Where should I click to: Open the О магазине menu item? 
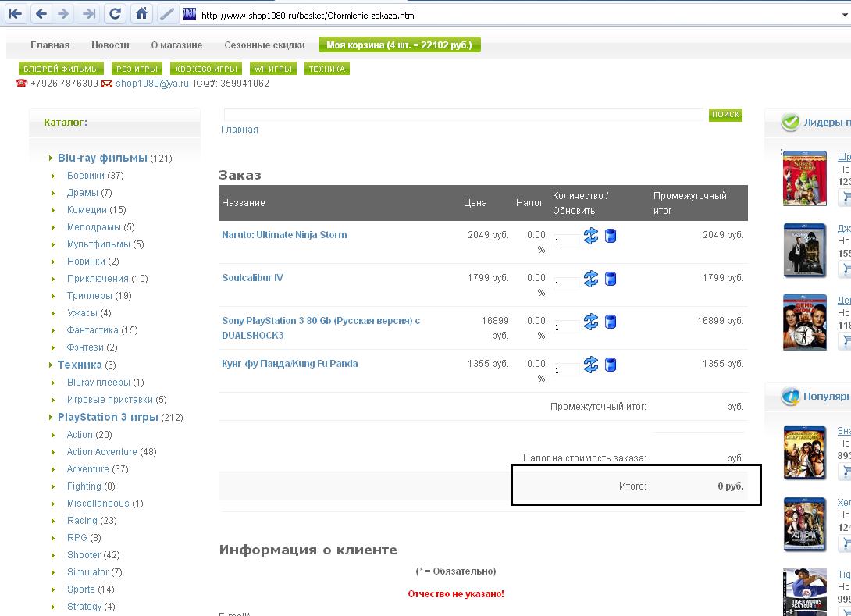coord(176,45)
